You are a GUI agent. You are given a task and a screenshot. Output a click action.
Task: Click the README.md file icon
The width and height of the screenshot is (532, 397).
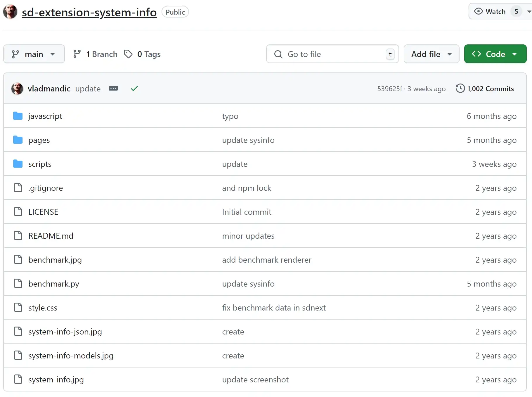[x=18, y=236]
